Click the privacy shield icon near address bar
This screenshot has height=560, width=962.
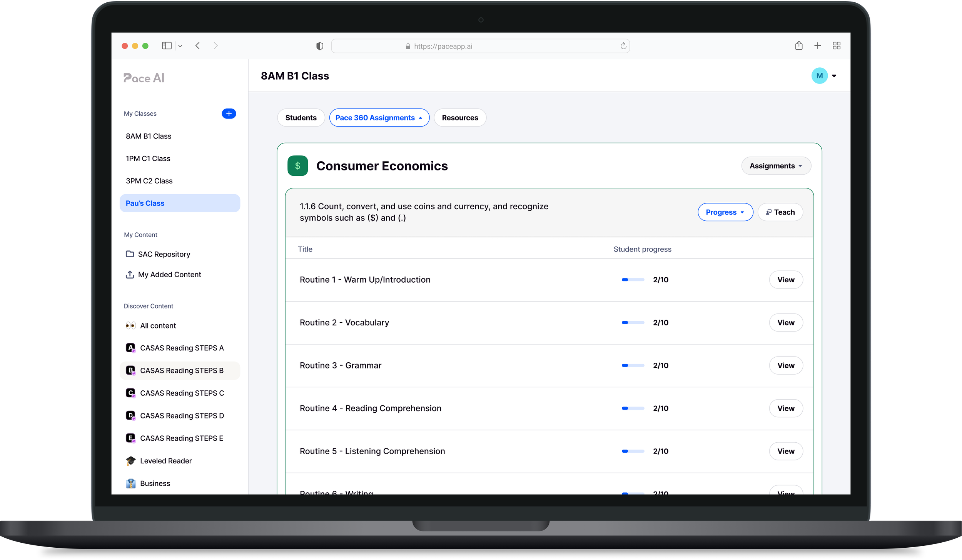point(319,46)
